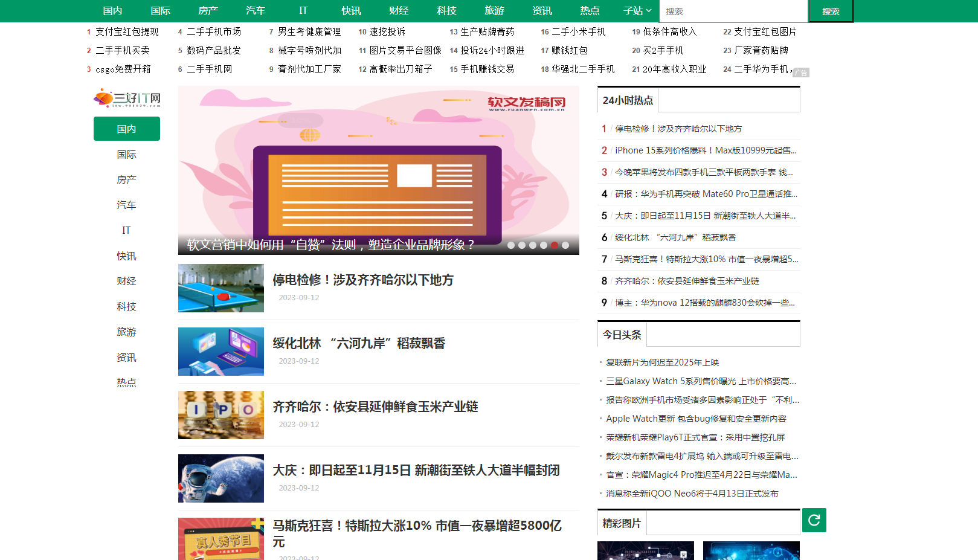
Task: Select IT in the left sidebar
Action: click(x=127, y=230)
